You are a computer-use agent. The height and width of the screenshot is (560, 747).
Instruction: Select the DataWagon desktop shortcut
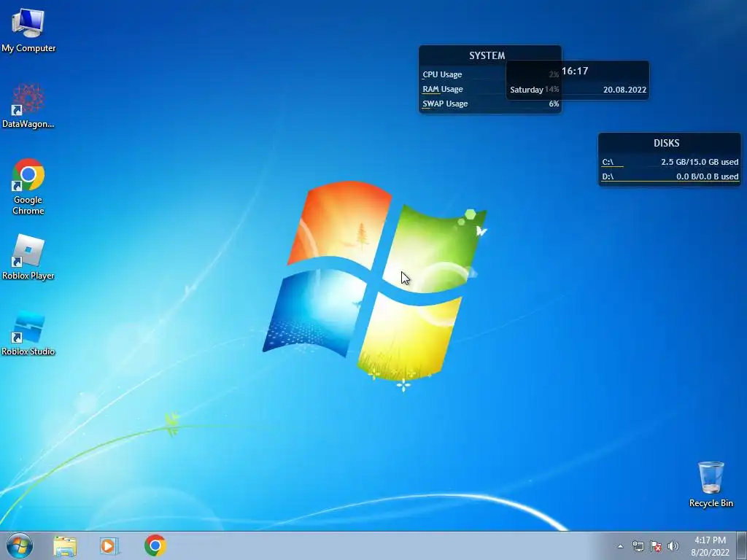[28, 106]
